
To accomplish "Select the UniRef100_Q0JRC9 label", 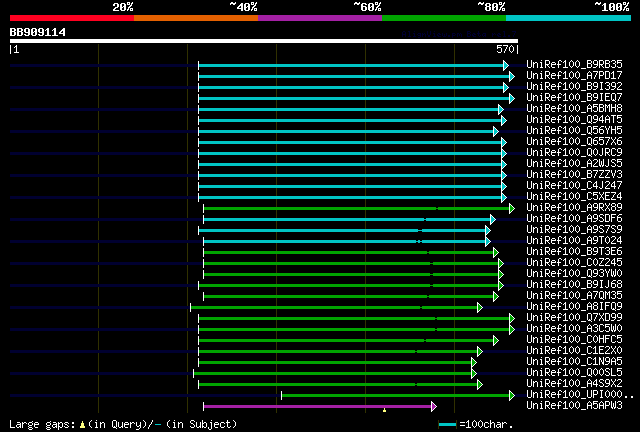I will coord(574,153).
